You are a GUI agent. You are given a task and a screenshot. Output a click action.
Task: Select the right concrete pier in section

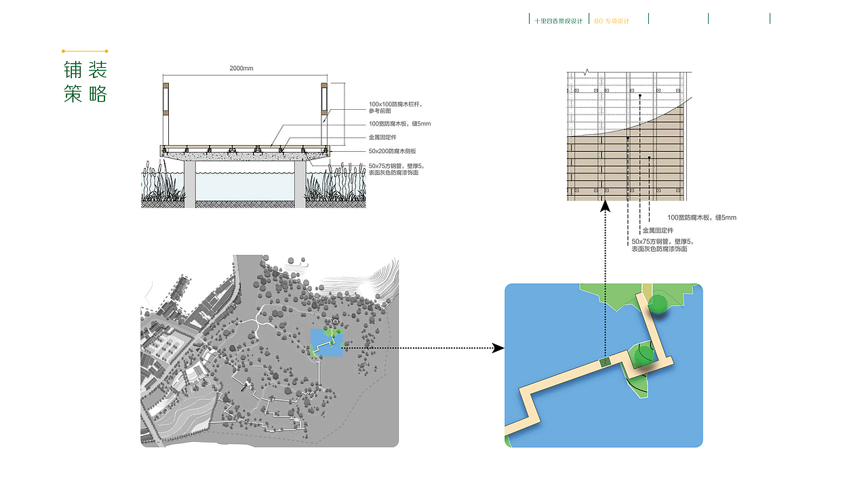(x=300, y=184)
